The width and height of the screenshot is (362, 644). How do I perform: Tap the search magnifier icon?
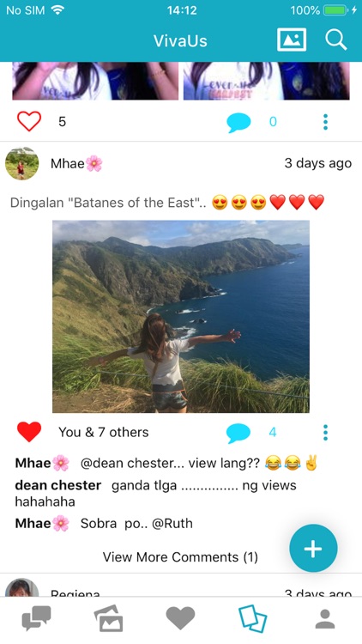[336, 39]
